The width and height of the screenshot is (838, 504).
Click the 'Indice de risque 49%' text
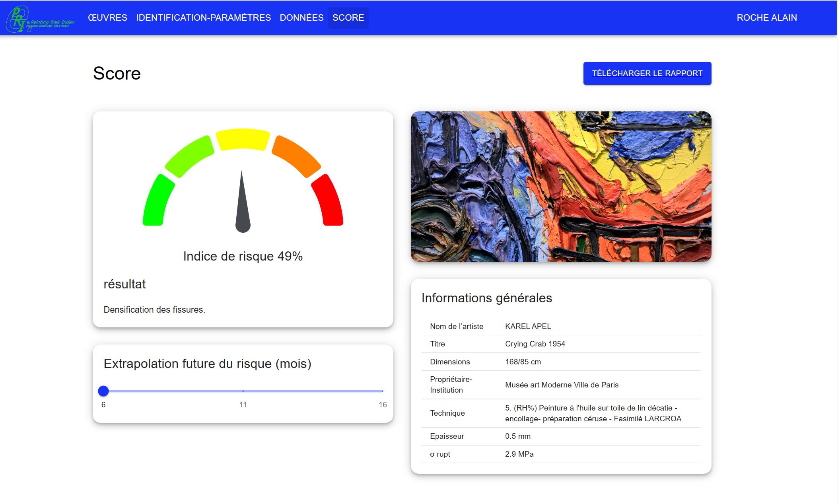243,256
